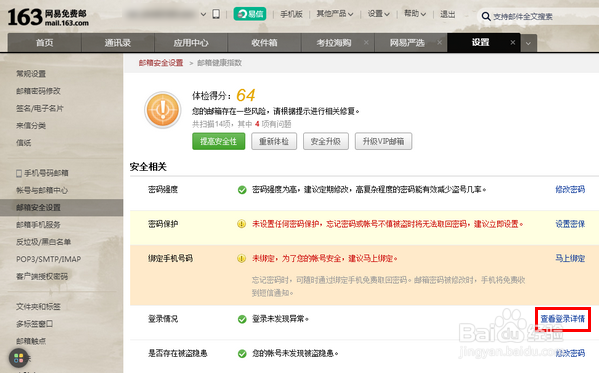599x373 pixels.
Task: Select 邮箱安全设置 in sidebar
Action: (62, 208)
